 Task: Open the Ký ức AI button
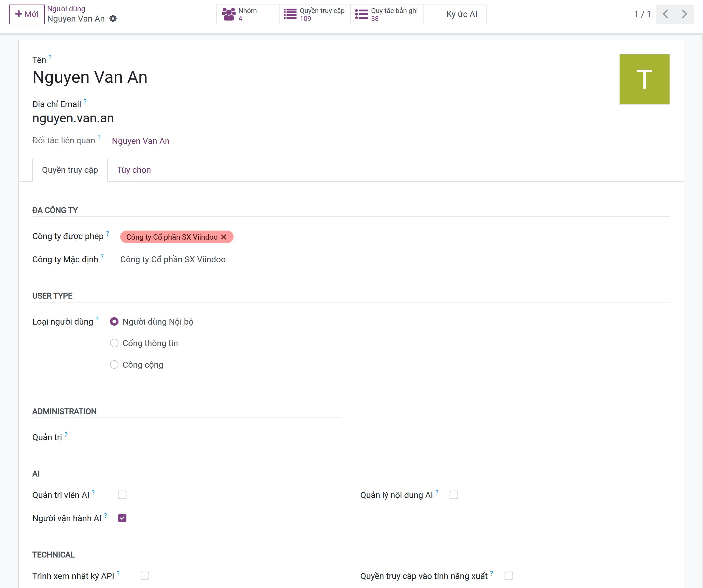pyautogui.click(x=455, y=14)
